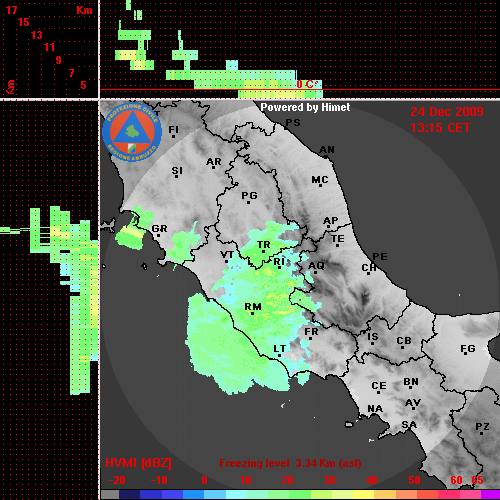Select the AQ city marker
The image size is (500, 500).
316,266
